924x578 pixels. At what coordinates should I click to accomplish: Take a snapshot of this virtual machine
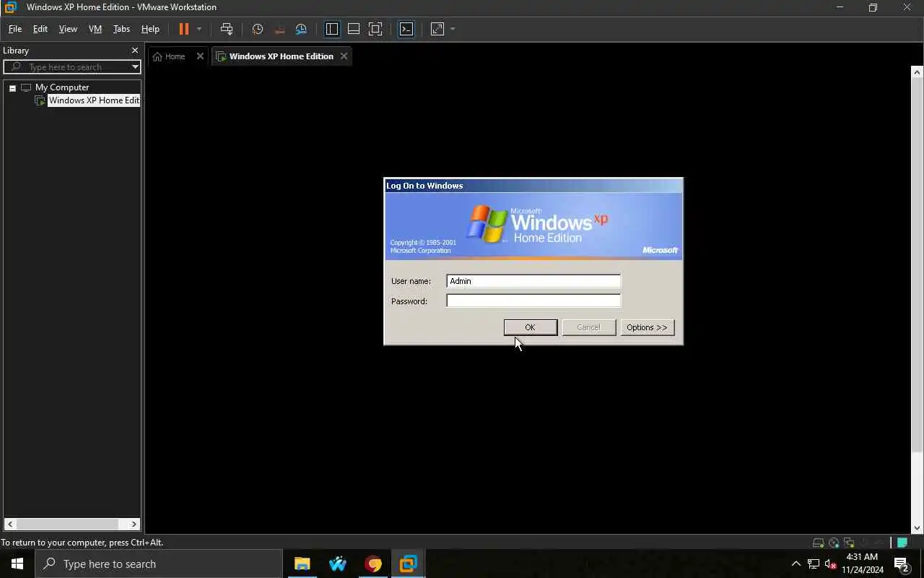click(257, 29)
